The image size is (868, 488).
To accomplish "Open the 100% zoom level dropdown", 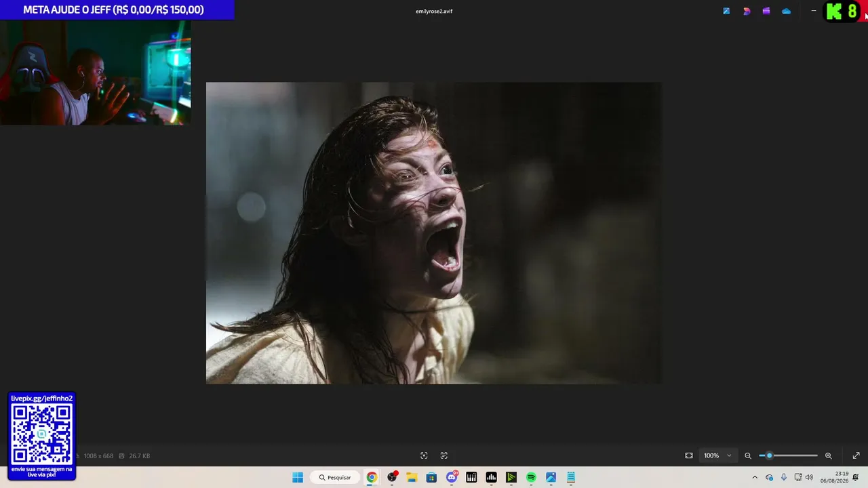I will [x=717, y=455].
